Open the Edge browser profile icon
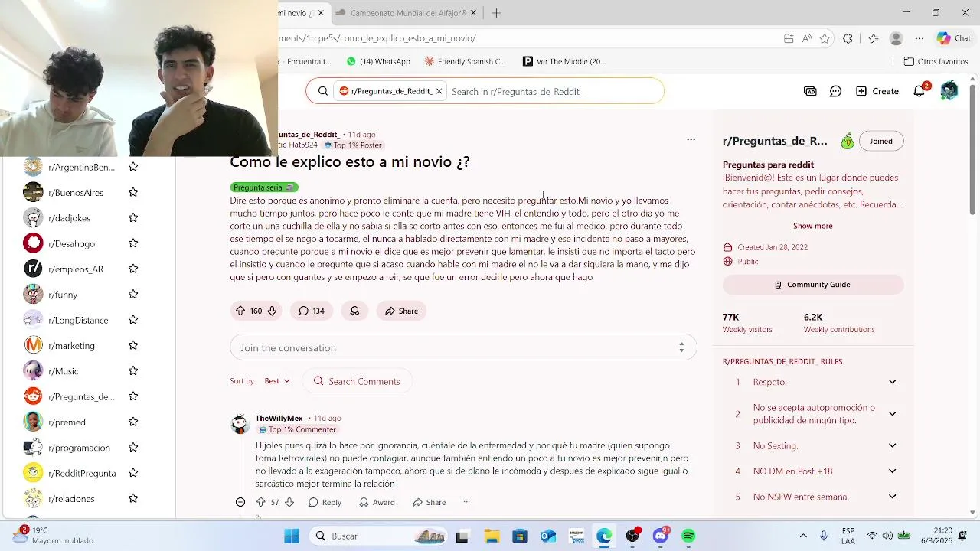This screenshot has height=551, width=980. coord(896,38)
